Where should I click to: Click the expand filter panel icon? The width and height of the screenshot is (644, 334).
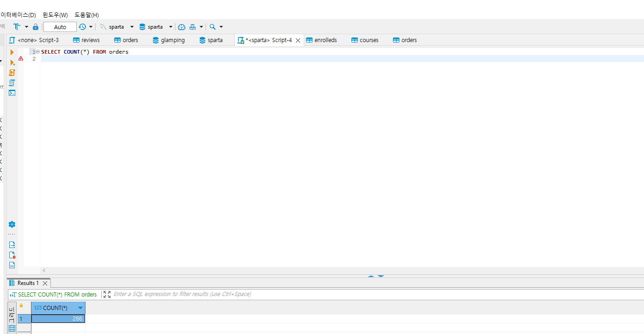pos(107,294)
